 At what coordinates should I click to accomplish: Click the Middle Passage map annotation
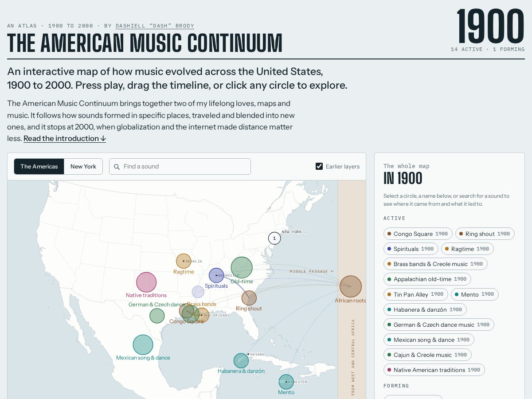coord(312,271)
